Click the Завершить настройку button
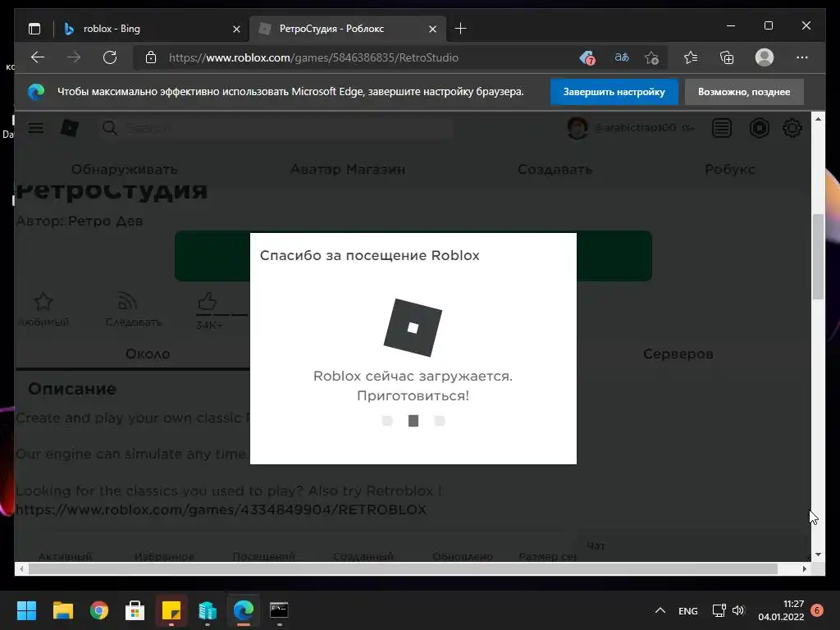Viewport: 840px width, 630px height. pyautogui.click(x=614, y=92)
